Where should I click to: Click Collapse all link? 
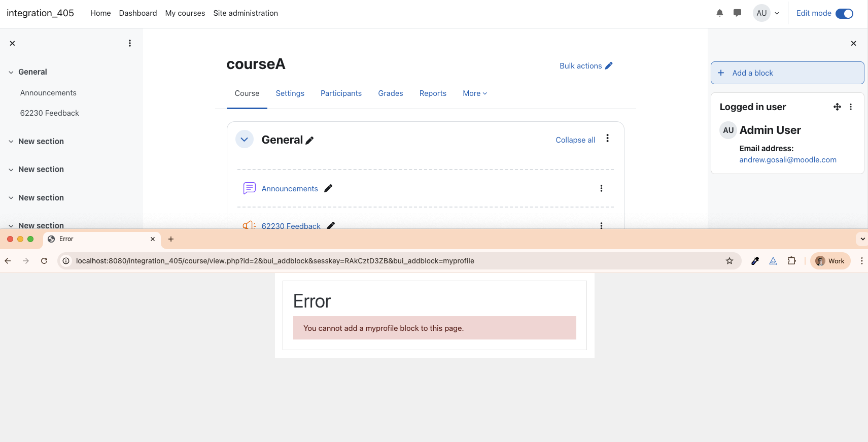click(575, 140)
